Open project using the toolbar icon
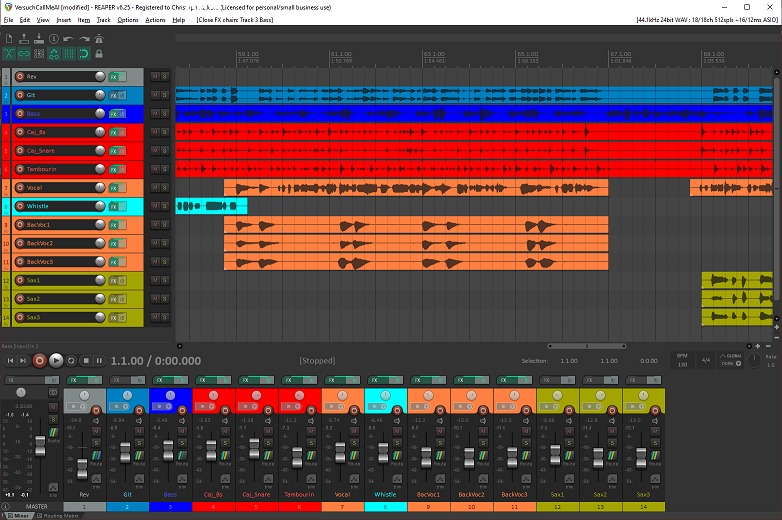The image size is (782, 520). click(23, 38)
